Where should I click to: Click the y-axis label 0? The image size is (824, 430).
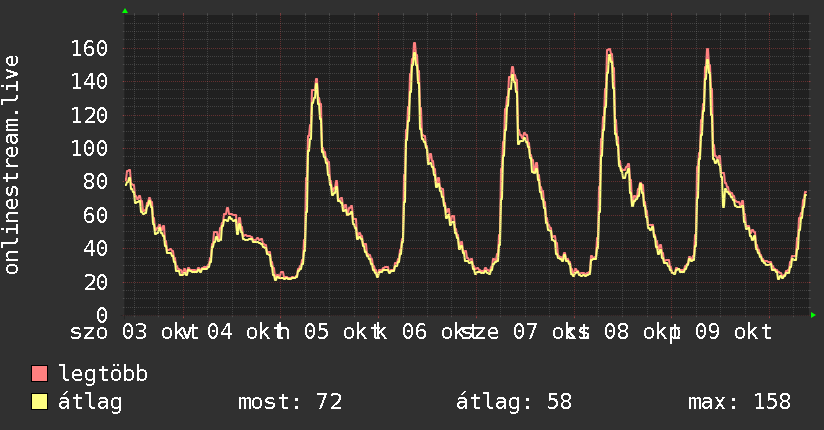pyautogui.click(x=102, y=315)
